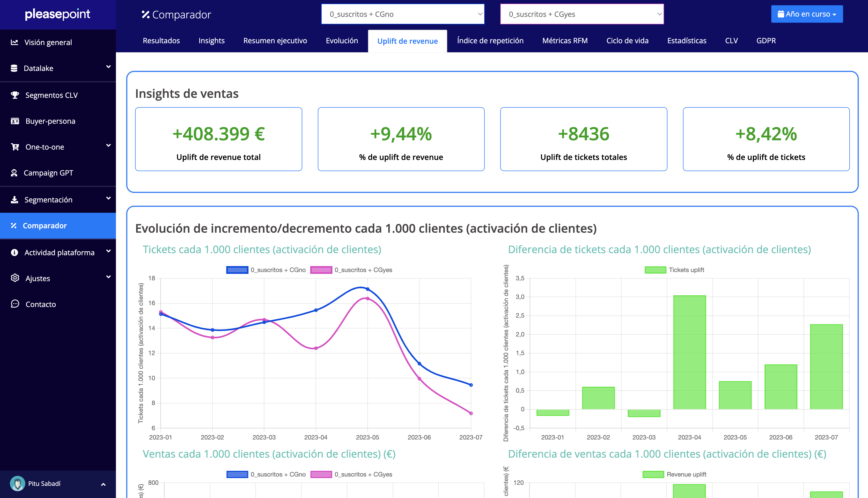Click the Ajustes gear icon
This screenshot has width=868, height=498.
[x=15, y=278]
